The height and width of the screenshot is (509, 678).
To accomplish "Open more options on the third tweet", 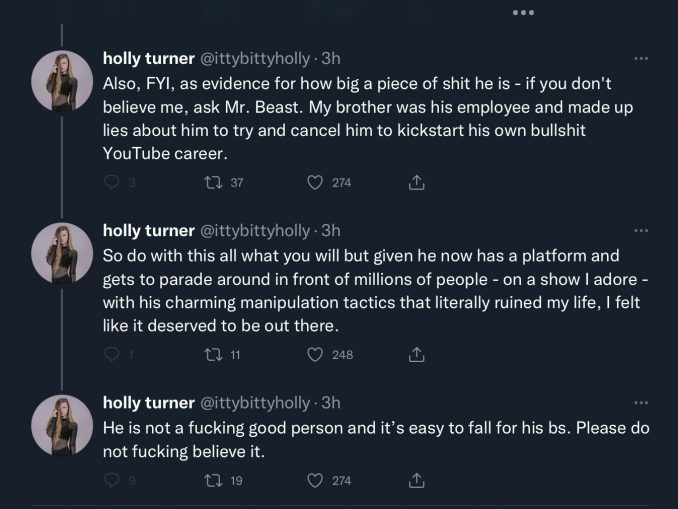I will [x=641, y=402].
